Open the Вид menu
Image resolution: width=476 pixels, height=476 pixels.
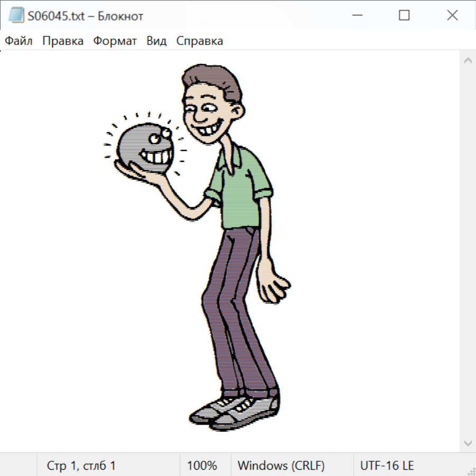click(x=157, y=41)
